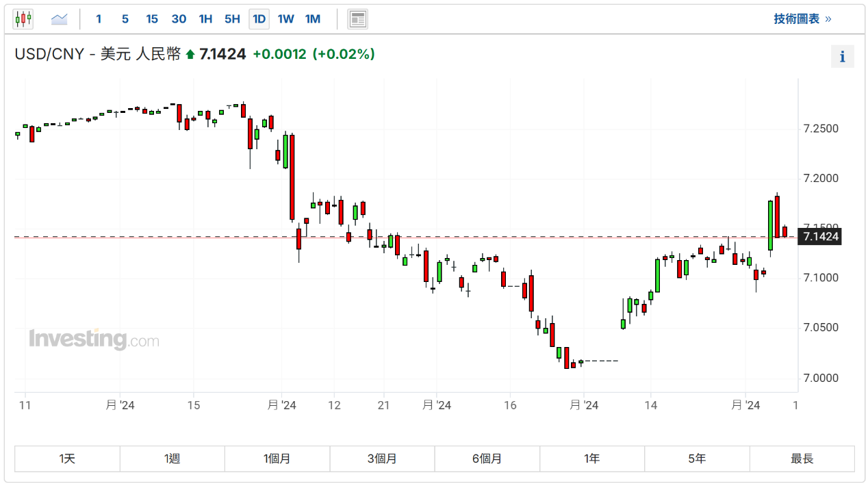Open the news overlay icon in toolbar
This screenshot has width=868, height=488.
357,19
